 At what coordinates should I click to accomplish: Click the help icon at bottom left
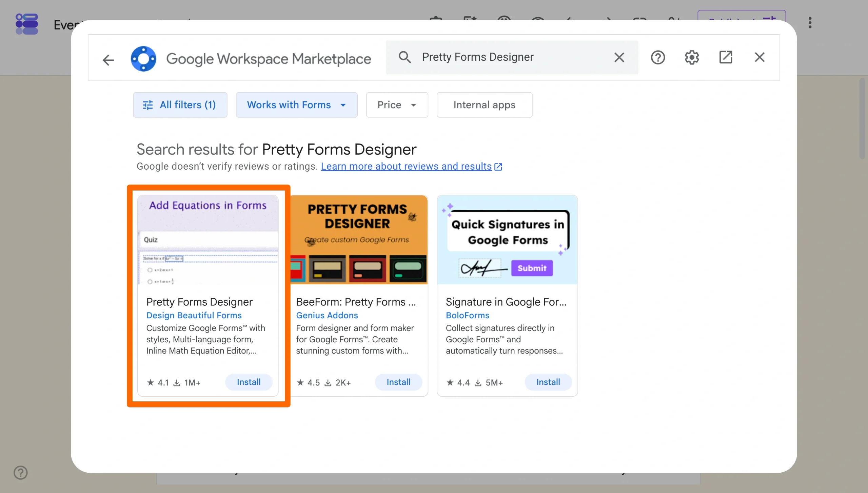21,472
